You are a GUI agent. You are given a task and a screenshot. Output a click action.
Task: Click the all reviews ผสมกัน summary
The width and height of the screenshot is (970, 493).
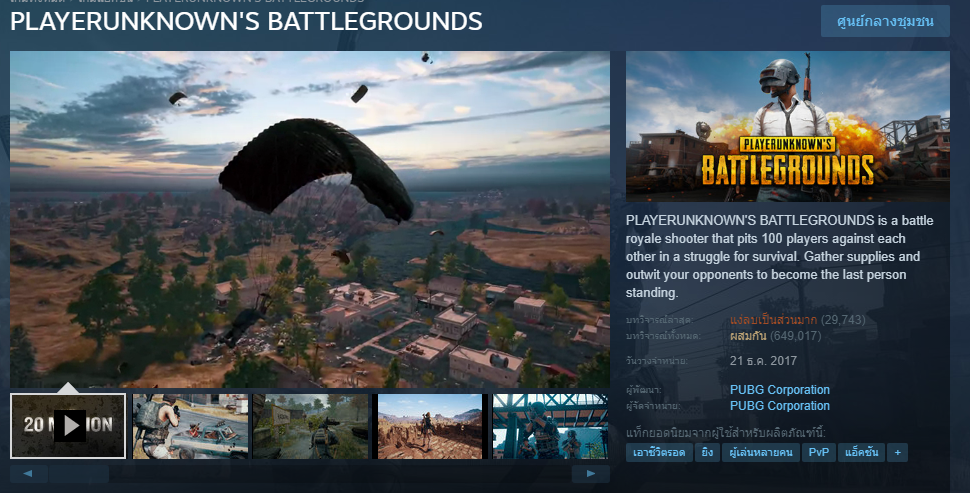pyautogui.click(x=748, y=336)
